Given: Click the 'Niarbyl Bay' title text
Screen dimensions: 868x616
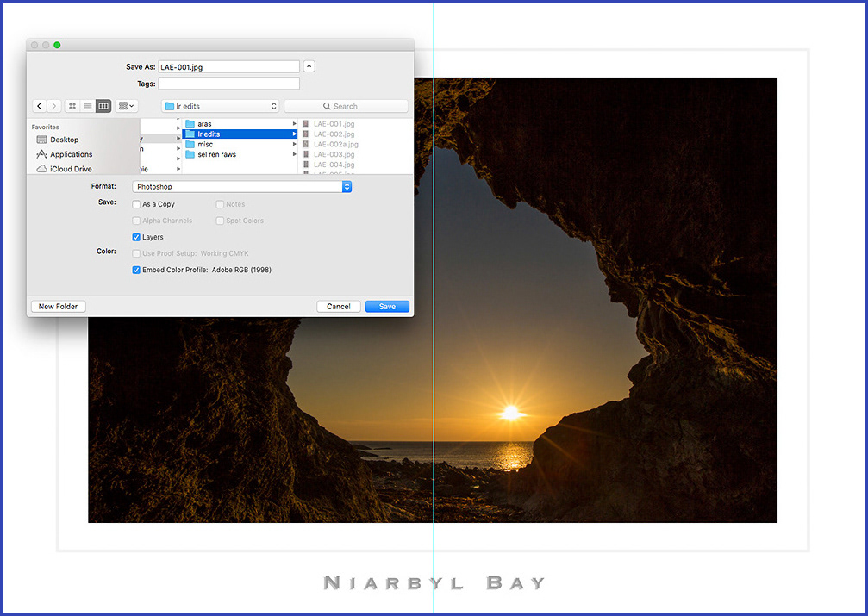Looking at the screenshot, I should pyautogui.click(x=434, y=582).
